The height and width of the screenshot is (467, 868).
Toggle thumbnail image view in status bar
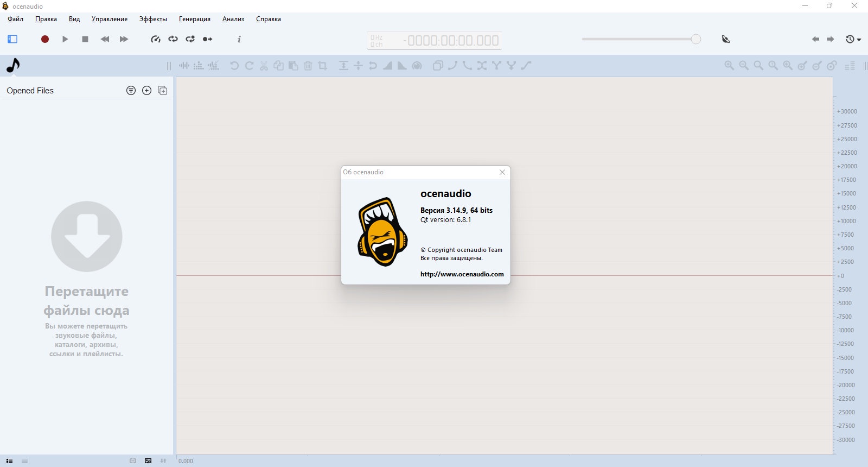(x=148, y=461)
